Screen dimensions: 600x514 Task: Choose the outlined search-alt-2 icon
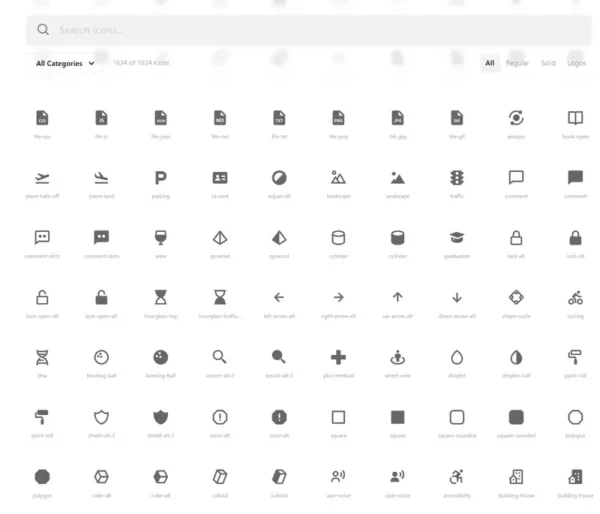click(x=220, y=357)
